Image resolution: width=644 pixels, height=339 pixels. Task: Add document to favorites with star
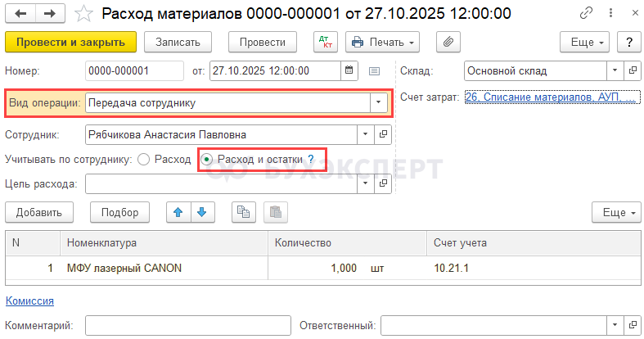[x=83, y=14]
